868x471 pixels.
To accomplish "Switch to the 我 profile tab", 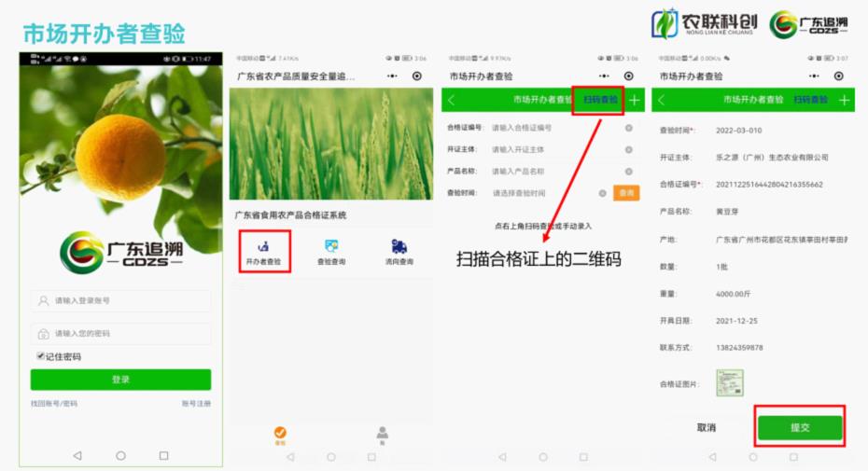I will [x=382, y=436].
